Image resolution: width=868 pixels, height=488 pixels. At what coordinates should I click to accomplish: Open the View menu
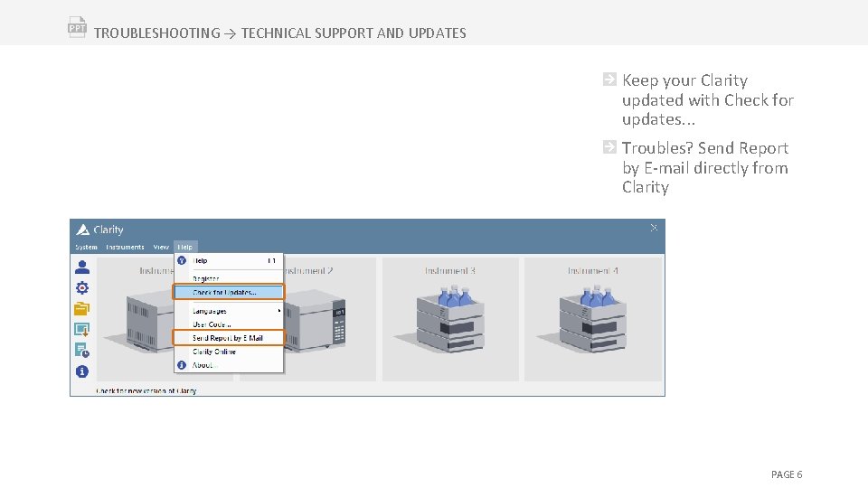click(161, 248)
